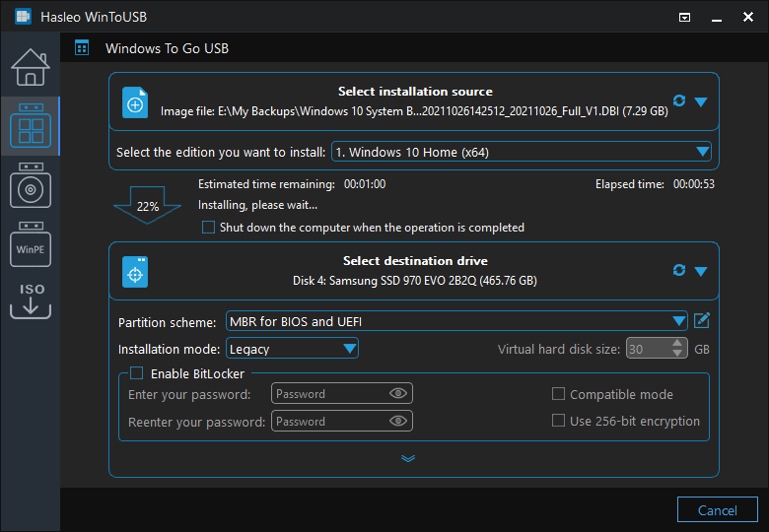Refresh the destination drive list
This screenshot has width=769, height=532.
(x=679, y=270)
